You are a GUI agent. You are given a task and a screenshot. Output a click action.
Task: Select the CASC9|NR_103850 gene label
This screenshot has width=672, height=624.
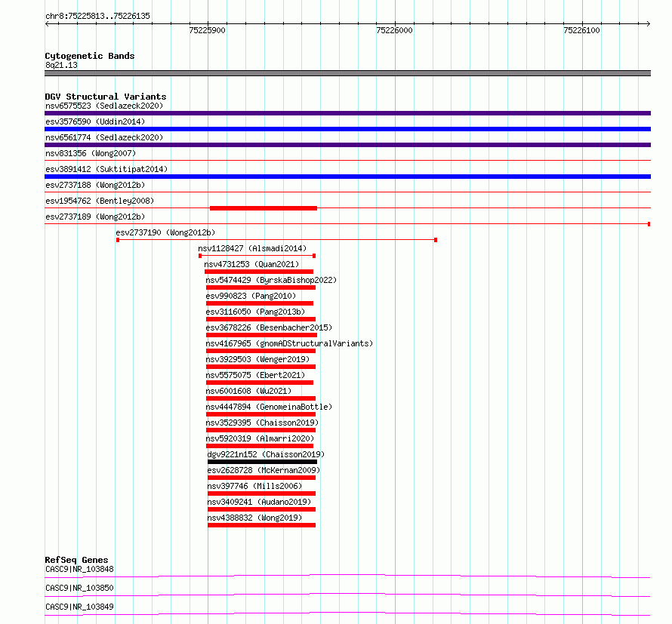pyautogui.click(x=79, y=588)
